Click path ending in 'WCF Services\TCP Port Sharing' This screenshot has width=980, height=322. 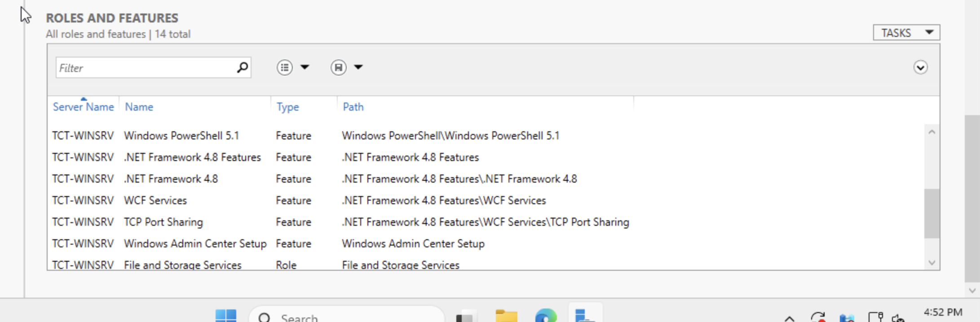point(485,222)
